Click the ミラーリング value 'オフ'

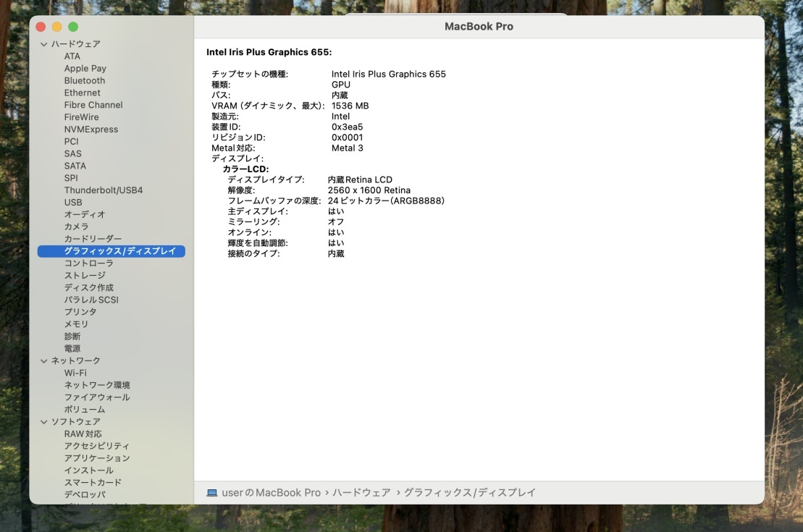click(336, 222)
